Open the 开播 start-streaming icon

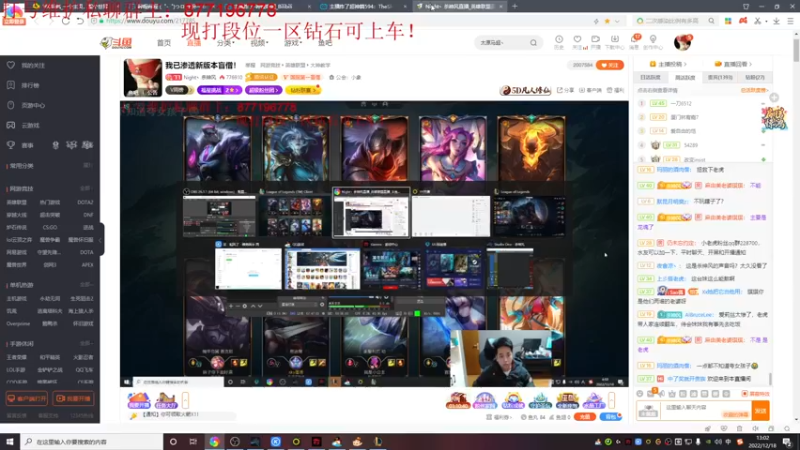pos(595,42)
